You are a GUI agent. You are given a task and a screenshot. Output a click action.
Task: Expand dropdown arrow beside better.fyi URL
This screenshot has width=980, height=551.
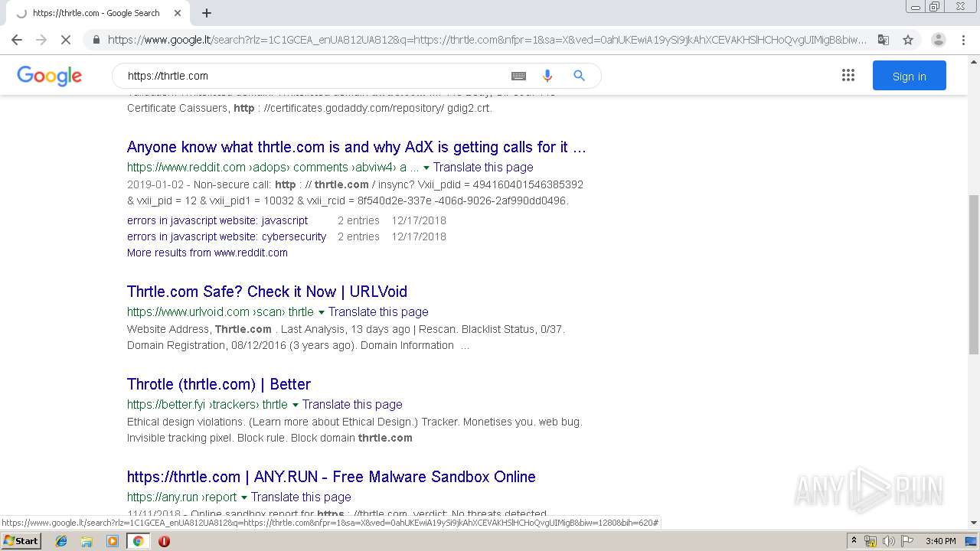[x=295, y=405]
